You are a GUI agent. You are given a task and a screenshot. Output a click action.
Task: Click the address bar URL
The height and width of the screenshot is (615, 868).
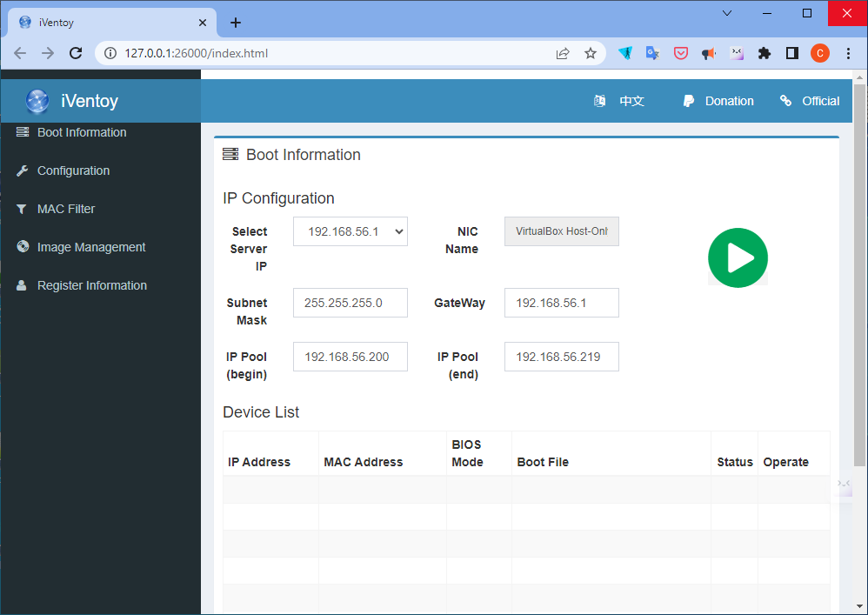[x=196, y=53]
